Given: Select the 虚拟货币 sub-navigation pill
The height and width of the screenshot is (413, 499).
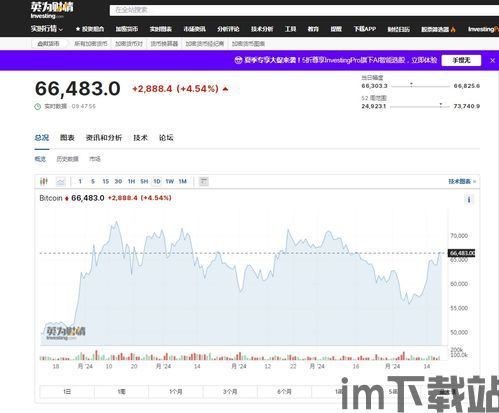Looking at the screenshot, I should [x=49, y=44].
